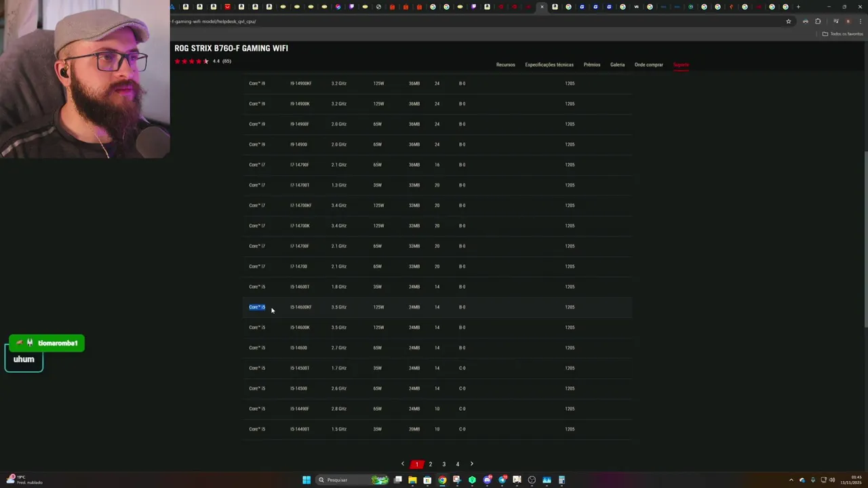This screenshot has width=868, height=488.
Task: Show hidden system tray icons
Action: coord(791,480)
